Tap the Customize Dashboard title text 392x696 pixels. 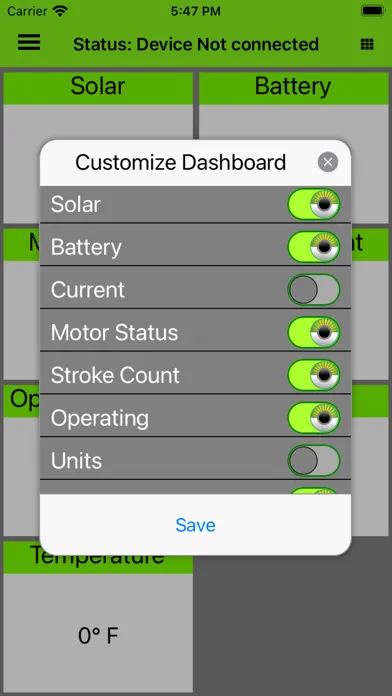[x=180, y=162]
